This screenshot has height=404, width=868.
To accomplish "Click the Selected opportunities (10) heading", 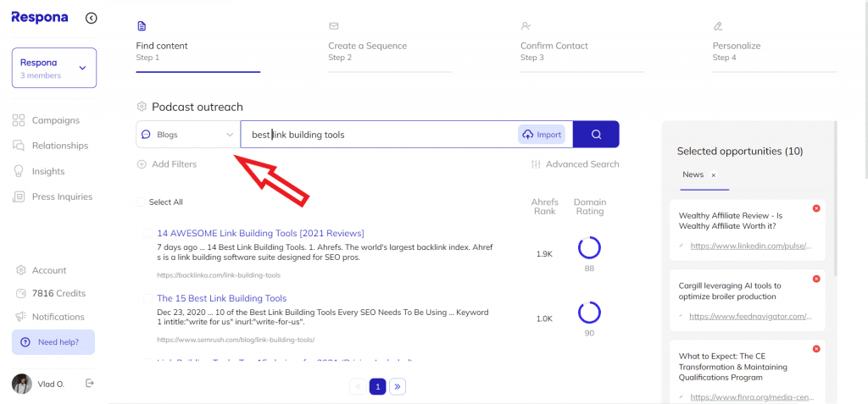I will coord(739,151).
